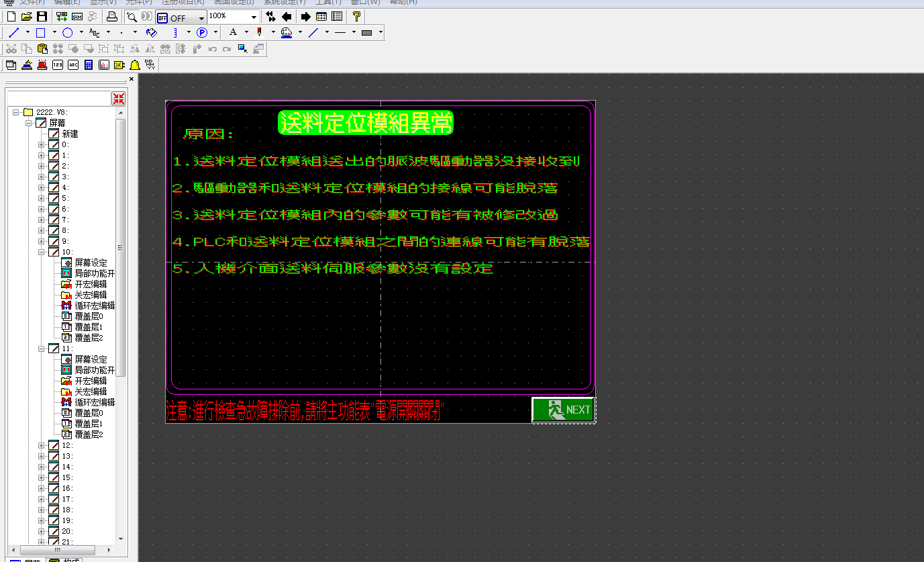
Task: Select 屏幕设定 under screen 10
Action: point(90,263)
